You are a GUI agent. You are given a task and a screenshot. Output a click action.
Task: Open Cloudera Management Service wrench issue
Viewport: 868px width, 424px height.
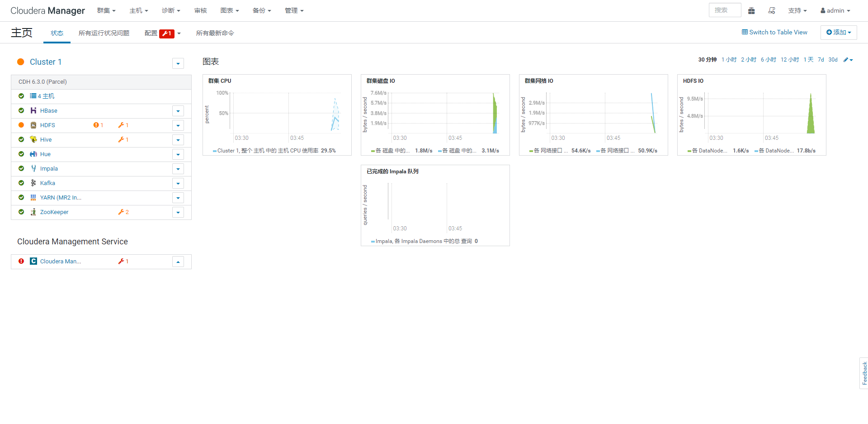pyautogui.click(x=123, y=261)
